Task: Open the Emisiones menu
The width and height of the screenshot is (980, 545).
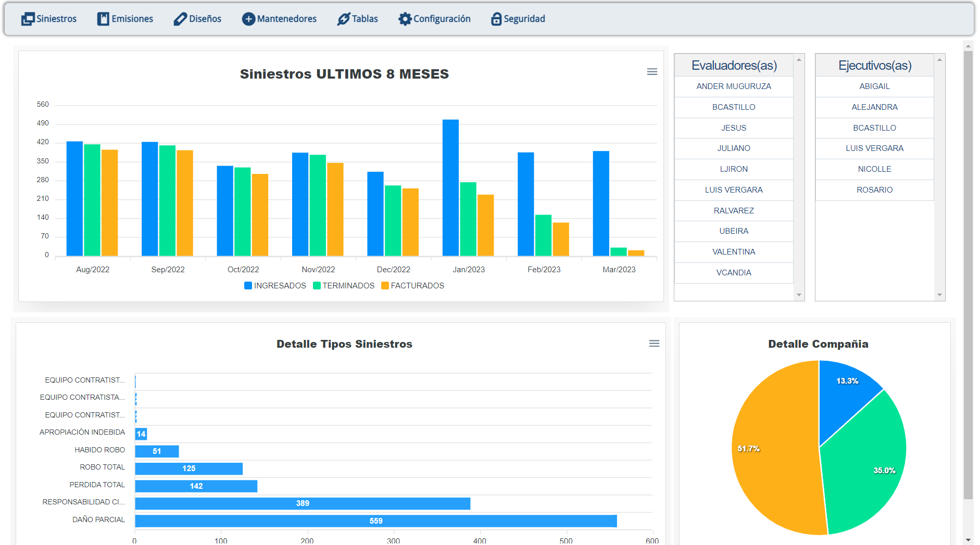Action: (132, 19)
